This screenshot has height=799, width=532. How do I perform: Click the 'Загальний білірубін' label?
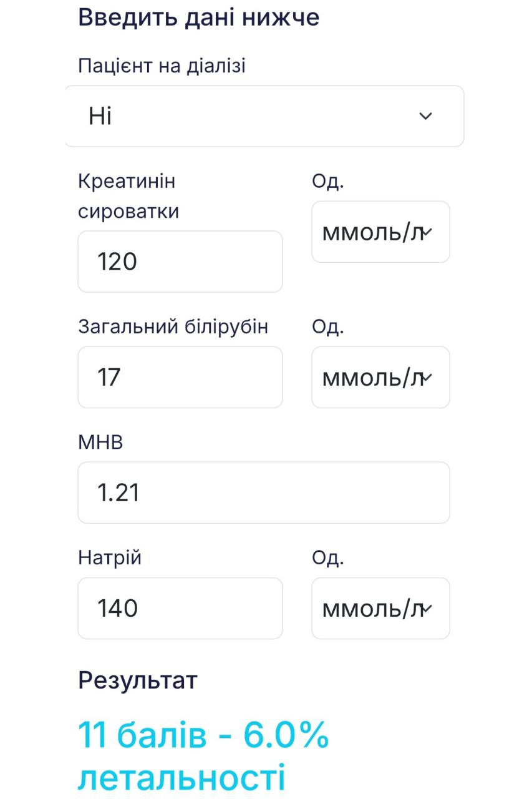173,326
